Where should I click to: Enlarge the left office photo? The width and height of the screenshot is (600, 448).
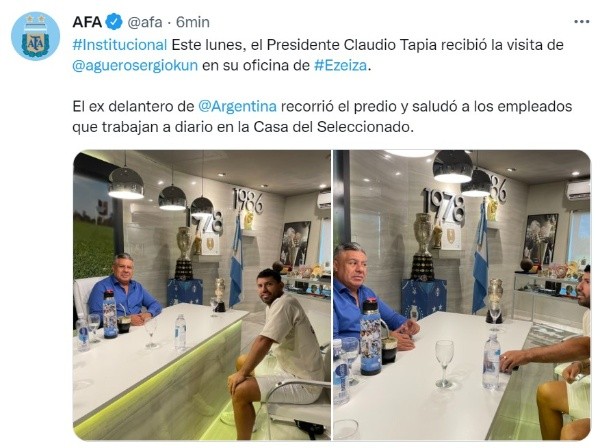(202, 295)
